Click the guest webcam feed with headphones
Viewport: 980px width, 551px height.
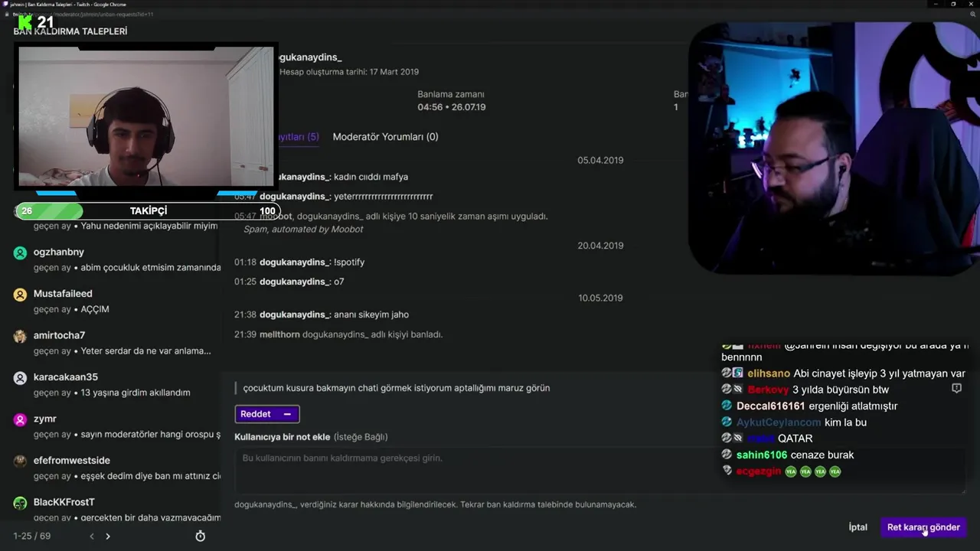point(145,116)
